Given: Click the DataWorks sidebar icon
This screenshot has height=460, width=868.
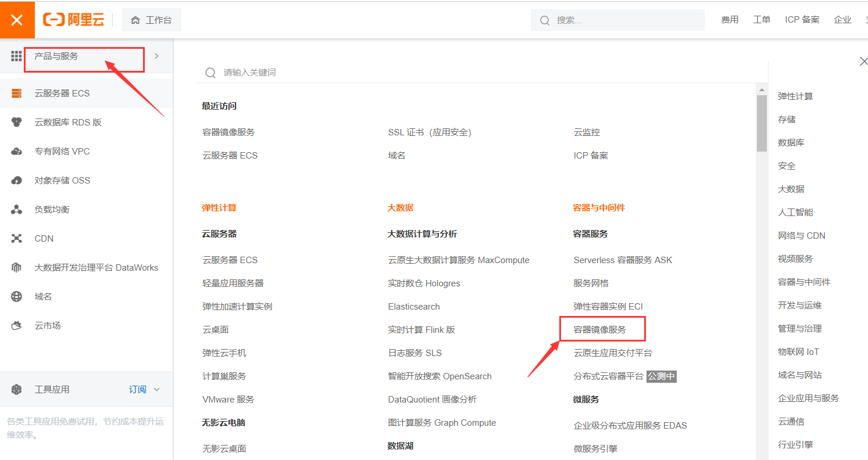Looking at the screenshot, I should [16, 268].
